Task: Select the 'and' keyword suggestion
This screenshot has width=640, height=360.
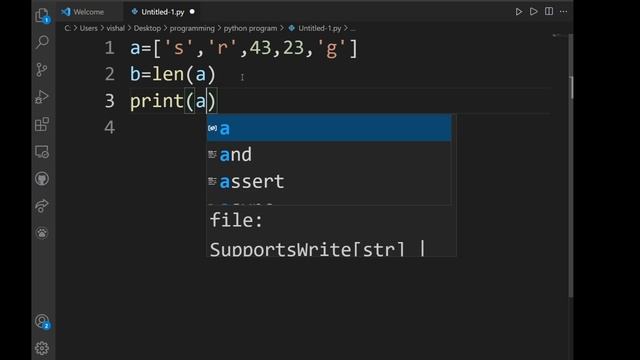Action: [329, 155]
